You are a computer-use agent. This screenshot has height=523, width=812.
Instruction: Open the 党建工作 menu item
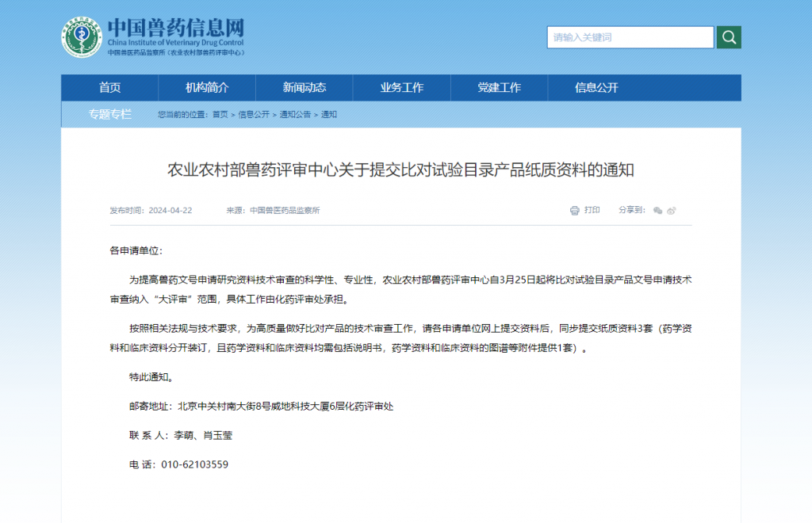(x=499, y=88)
